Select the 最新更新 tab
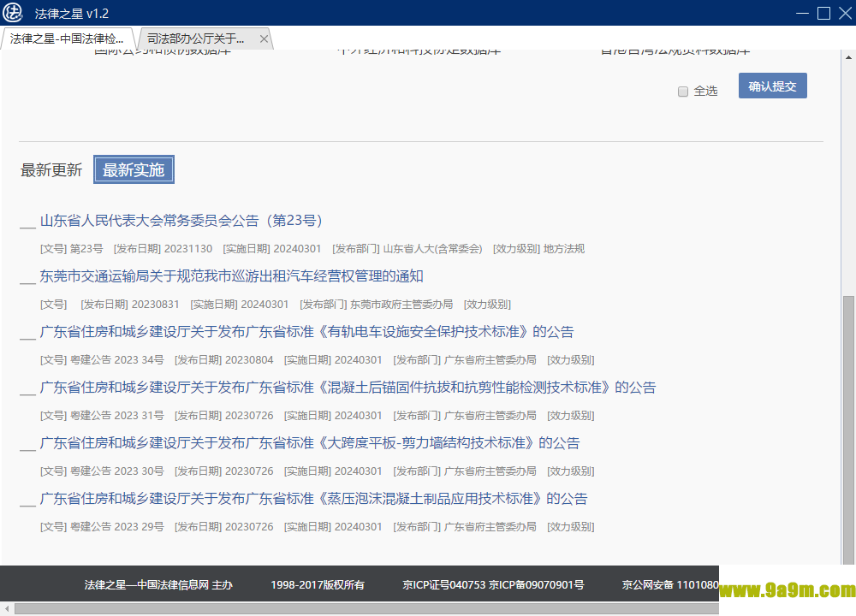856x616 pixels. [x=51, y=169]
